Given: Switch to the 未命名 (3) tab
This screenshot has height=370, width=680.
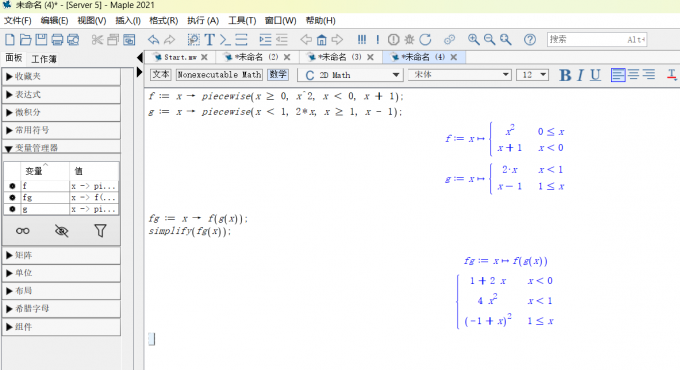Looking at the screenshot, I should point(339,57).
